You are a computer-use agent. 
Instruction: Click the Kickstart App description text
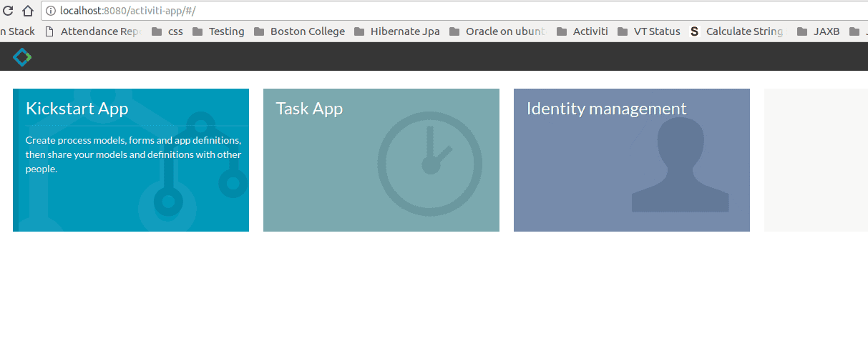[133, 154]
